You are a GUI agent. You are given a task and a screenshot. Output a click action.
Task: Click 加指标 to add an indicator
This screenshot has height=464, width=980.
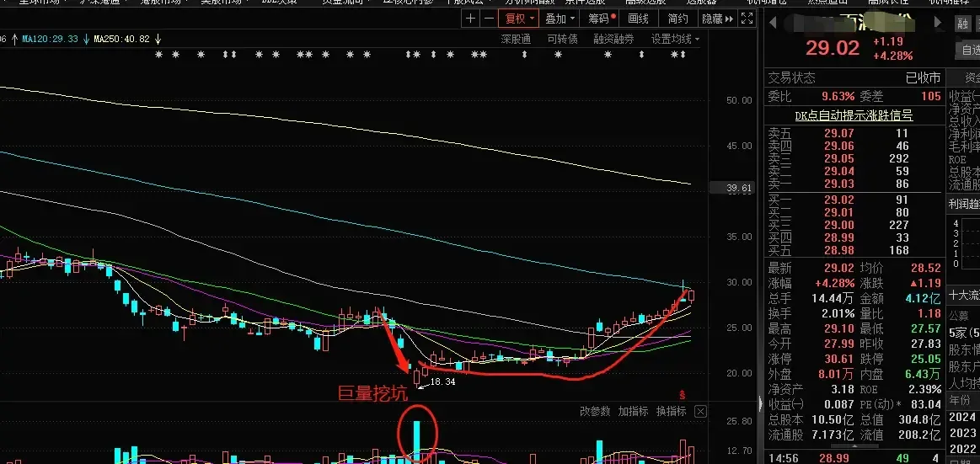633,412
